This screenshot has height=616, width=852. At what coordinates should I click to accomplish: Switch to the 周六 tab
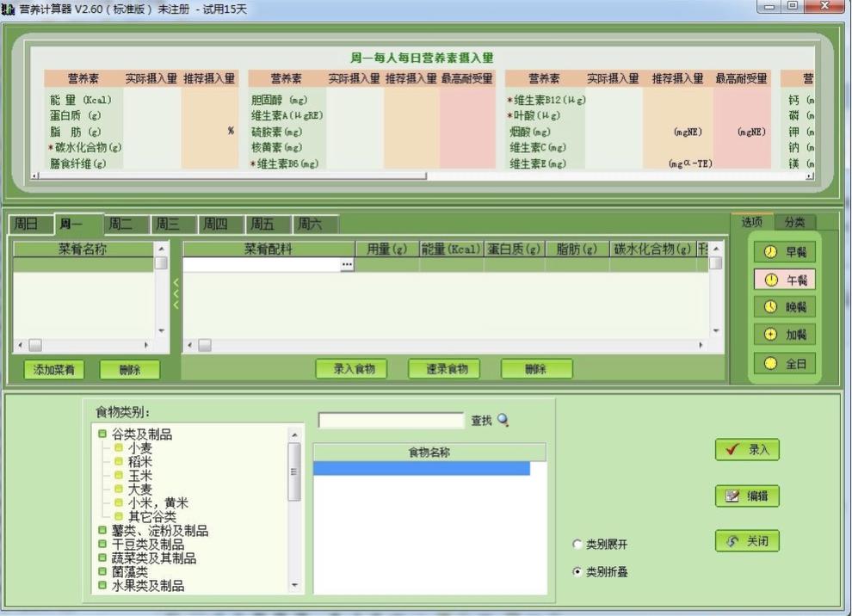pyautogui.click(x=316, y=224)
